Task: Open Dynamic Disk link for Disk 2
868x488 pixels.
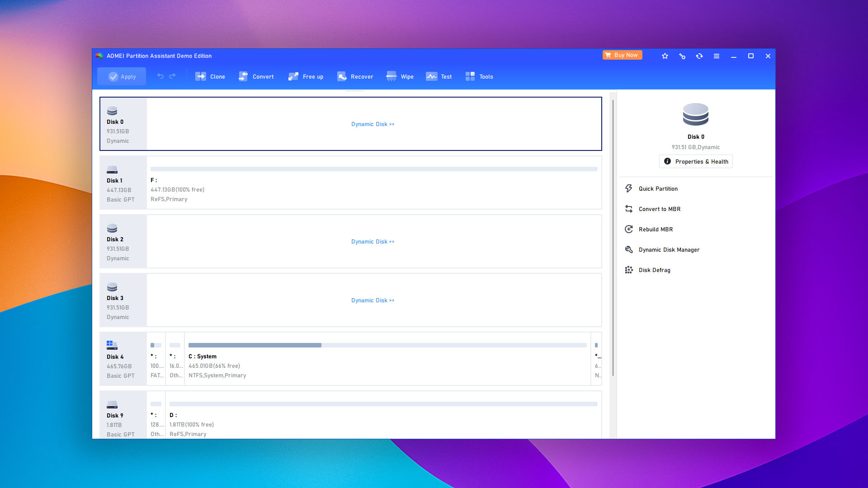Action: click(373, 242)
